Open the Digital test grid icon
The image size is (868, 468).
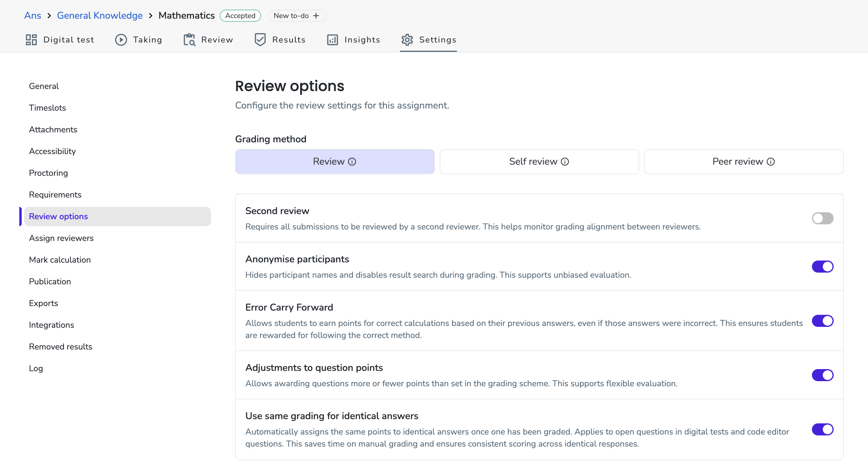31,40
